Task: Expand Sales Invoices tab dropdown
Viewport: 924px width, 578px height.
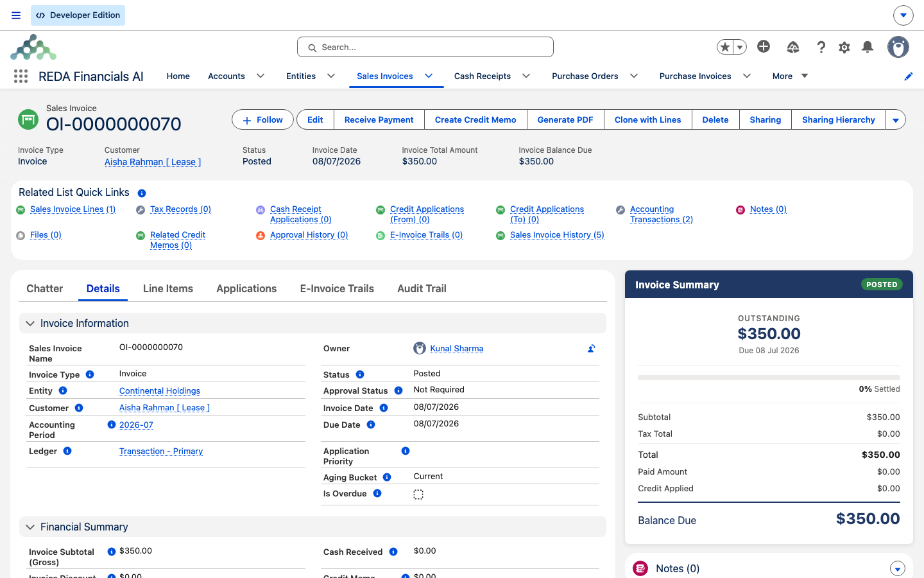Action: click(429, 76)
